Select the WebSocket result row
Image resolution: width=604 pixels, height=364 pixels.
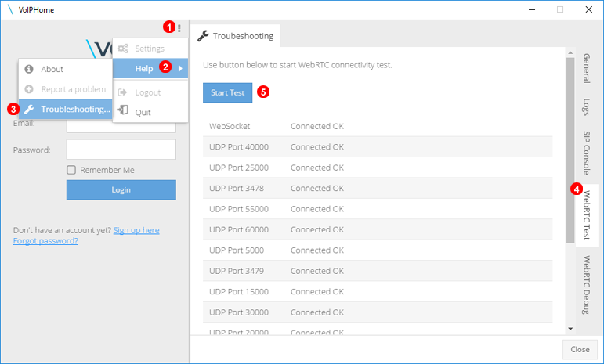pyautogui.click(x=378, y=126)
